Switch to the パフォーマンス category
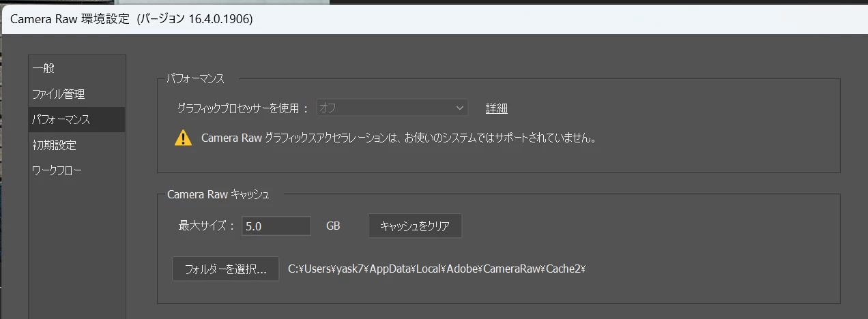The height and width of the screenshot is (319, 868). pyautogui.click(x=76, y=119)
